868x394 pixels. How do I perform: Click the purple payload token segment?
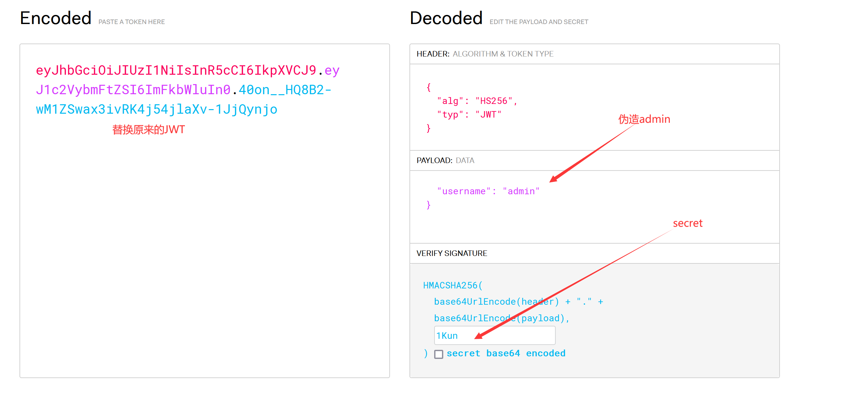[x=133, y=90]
